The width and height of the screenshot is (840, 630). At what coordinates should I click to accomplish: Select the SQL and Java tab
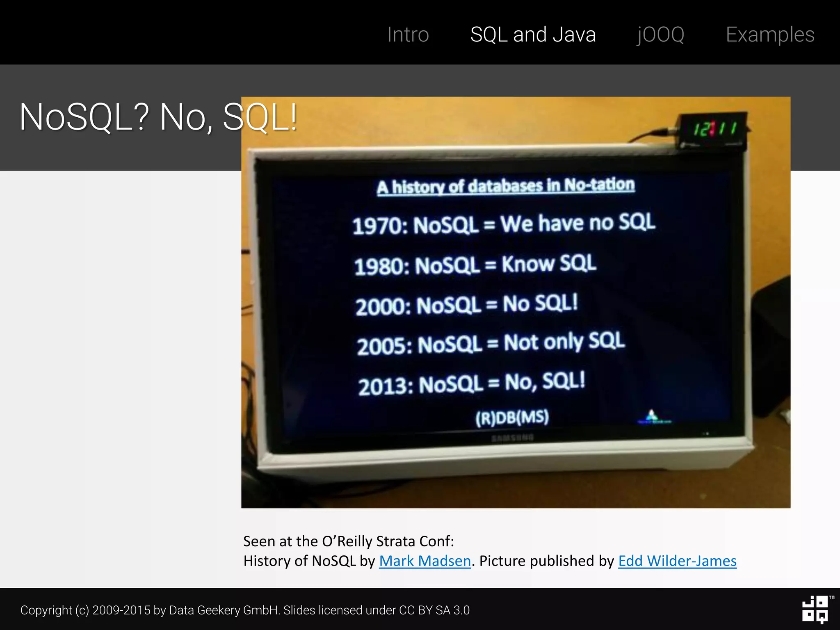[533, 34]
